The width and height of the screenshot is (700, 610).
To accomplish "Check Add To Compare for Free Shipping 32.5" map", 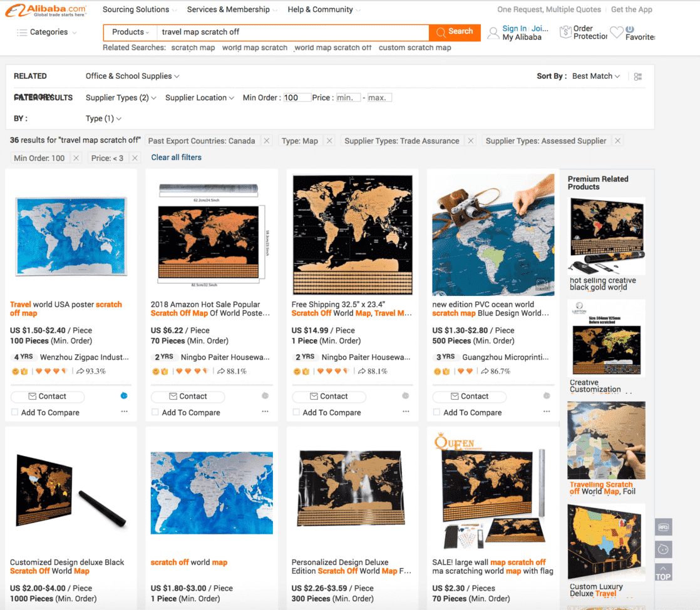I will tap(296, 412).
